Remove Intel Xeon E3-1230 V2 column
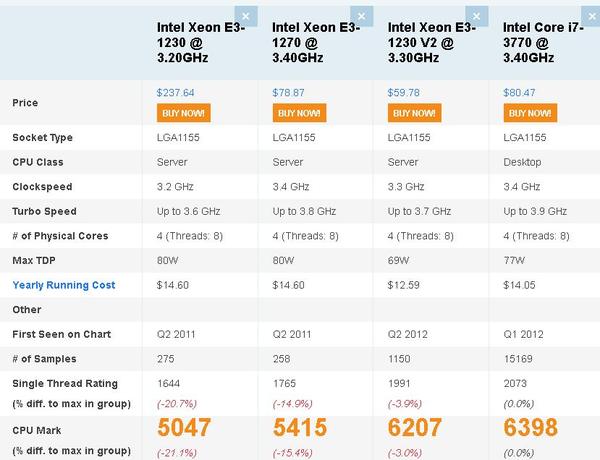 (479, 13)
